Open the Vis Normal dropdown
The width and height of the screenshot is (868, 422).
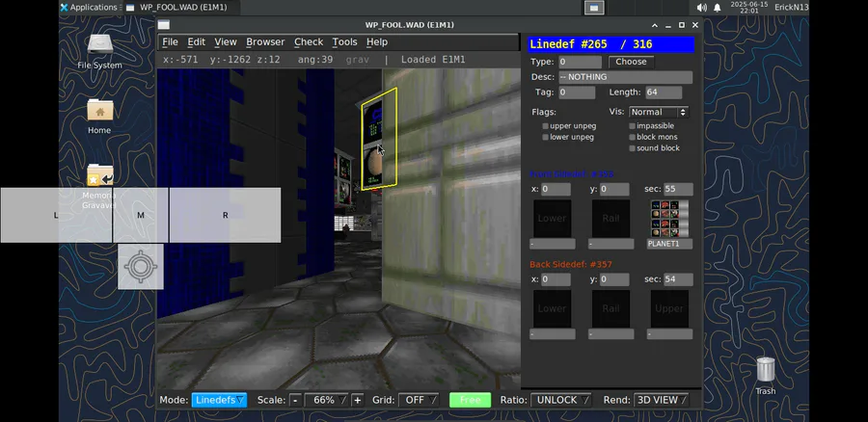659,113
